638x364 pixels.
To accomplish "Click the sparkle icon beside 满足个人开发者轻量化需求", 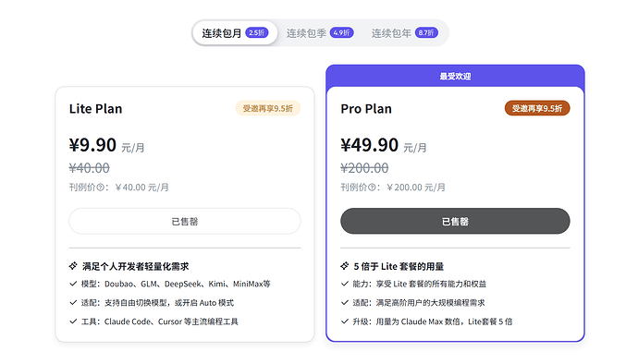I will pos(73,266).
